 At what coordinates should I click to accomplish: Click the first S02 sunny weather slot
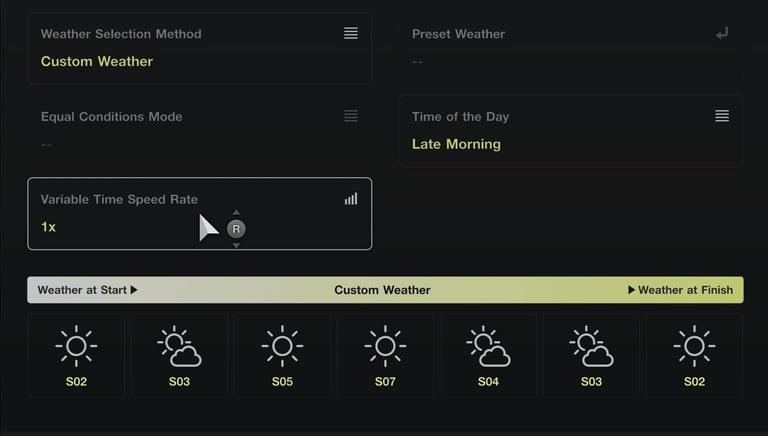[76, 355]
